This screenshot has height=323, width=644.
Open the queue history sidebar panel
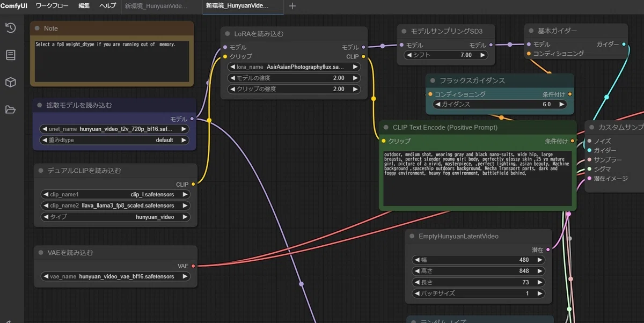tap(10, 28)
